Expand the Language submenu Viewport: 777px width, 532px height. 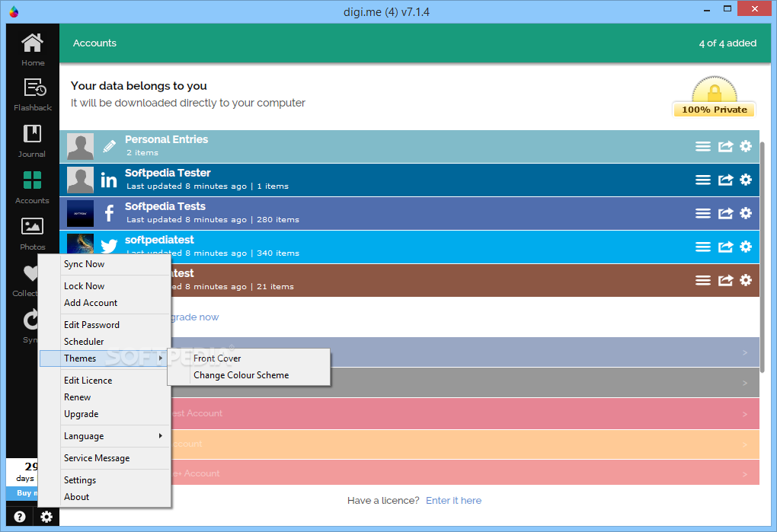tap(160, 436)
